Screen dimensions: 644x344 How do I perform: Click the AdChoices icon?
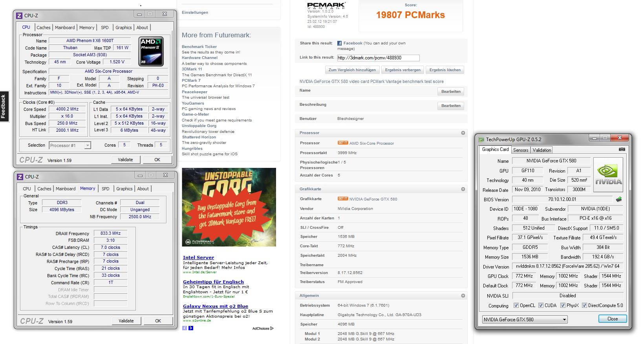pyautogui.click(x=272, y=328)
